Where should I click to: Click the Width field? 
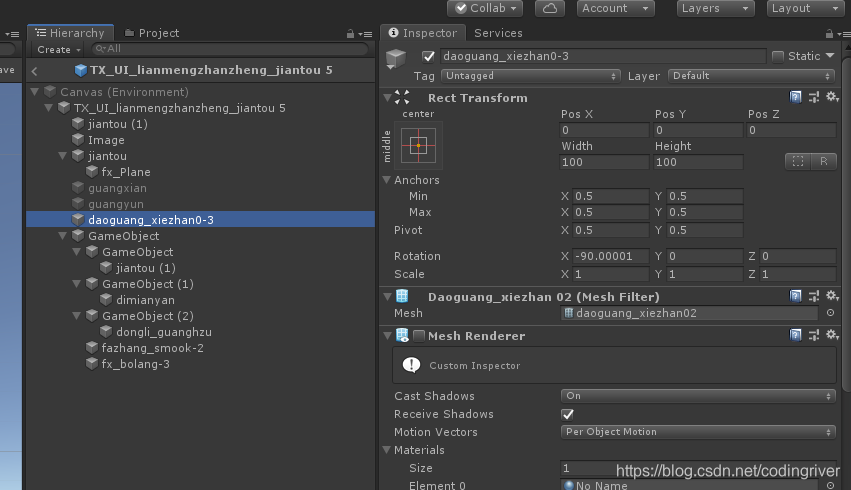pyautogui.click(x=604, y=162)
